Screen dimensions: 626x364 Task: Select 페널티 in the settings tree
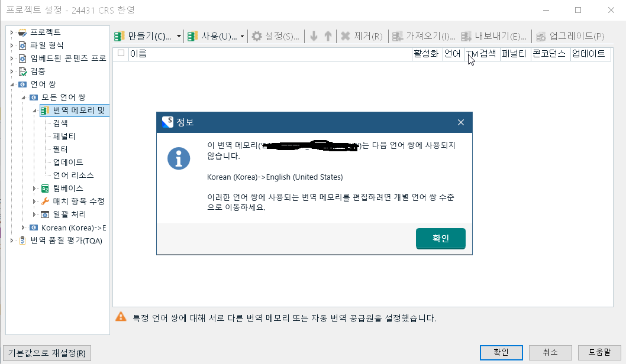pyautogui.click(x=64, y=136)
